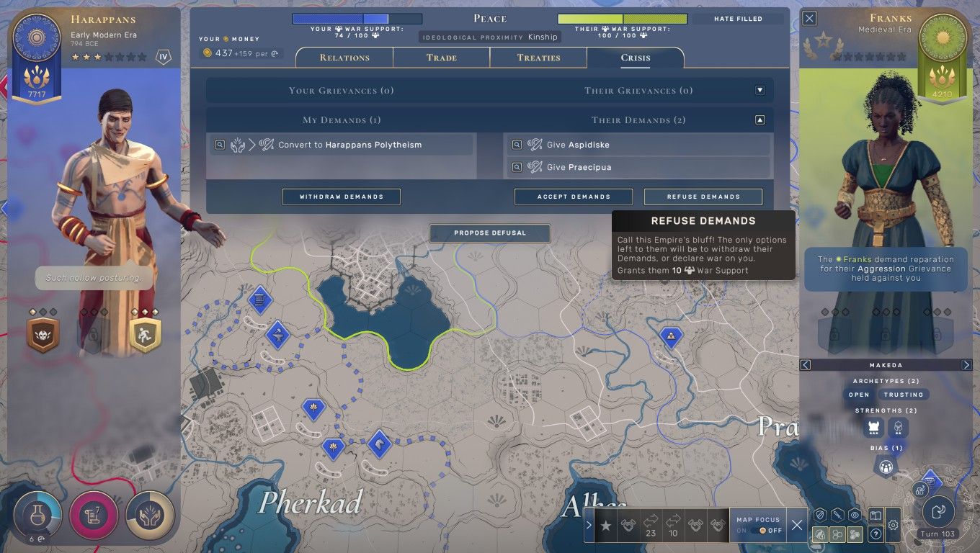Click Makeda's horned helmet strength icon
Viewport: 980px width, 553px height.
874,428
